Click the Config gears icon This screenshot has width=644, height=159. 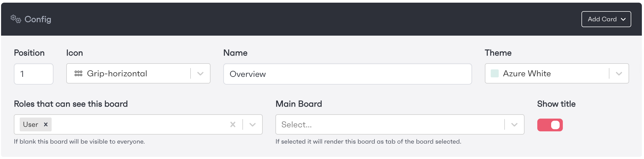[x=16, y=19]
